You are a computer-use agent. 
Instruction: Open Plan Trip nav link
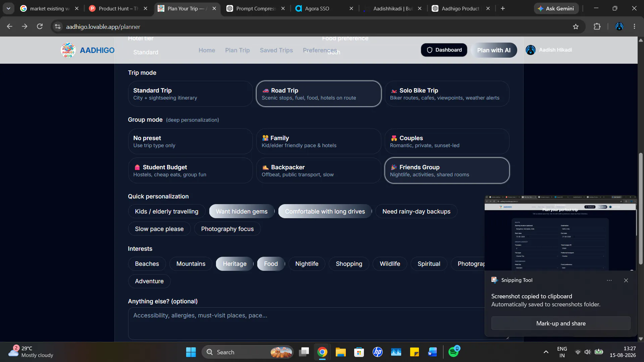[237, 50]
